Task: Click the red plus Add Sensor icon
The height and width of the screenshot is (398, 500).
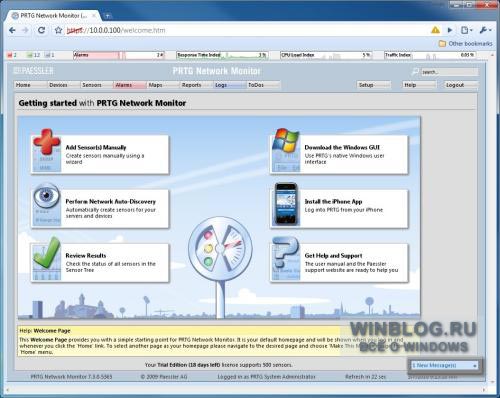Action: (x=47, y=142)
